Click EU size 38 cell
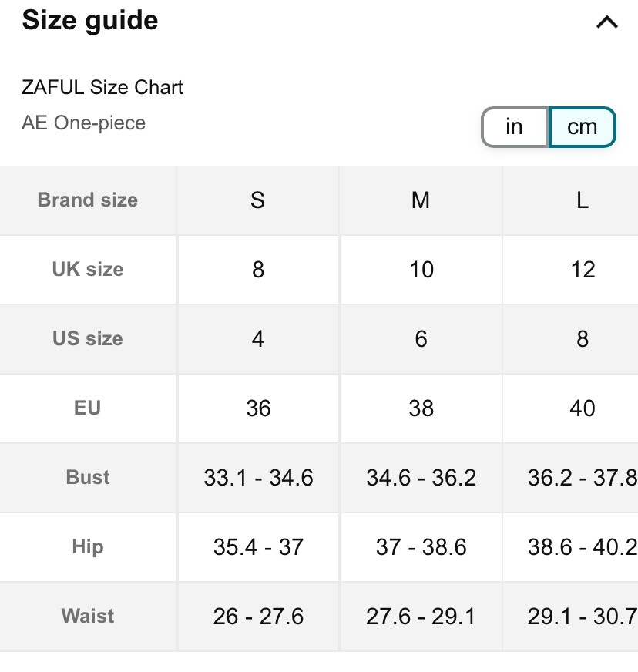The width and height of the screenshot is (638, 672). pyautogui.click(x=421, y=408)
